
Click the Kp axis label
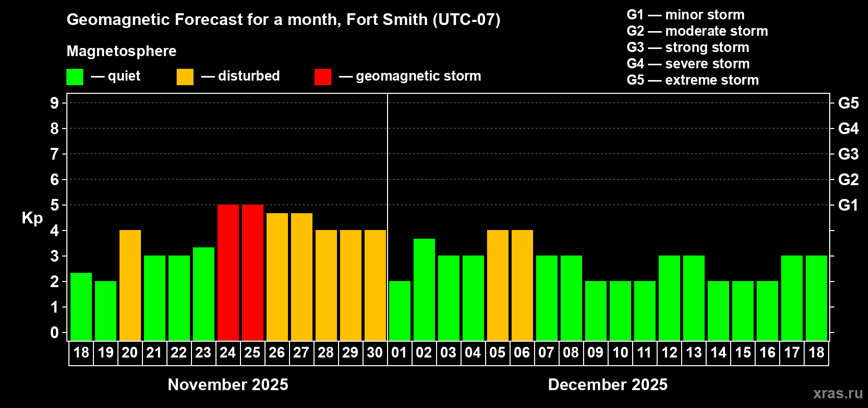click(32, 218)
